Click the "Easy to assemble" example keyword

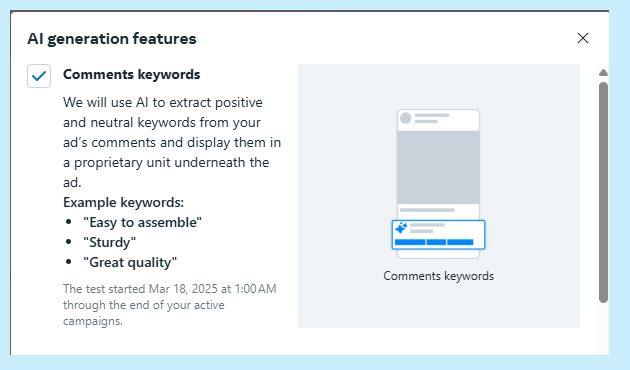pos(142,222)
